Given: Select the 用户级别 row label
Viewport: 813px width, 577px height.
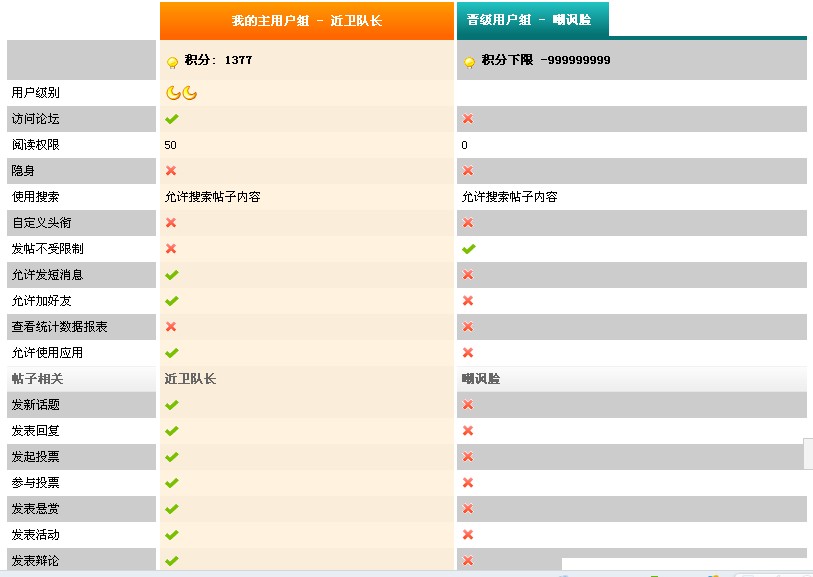Looking at the screenshot, I should 36,93.
